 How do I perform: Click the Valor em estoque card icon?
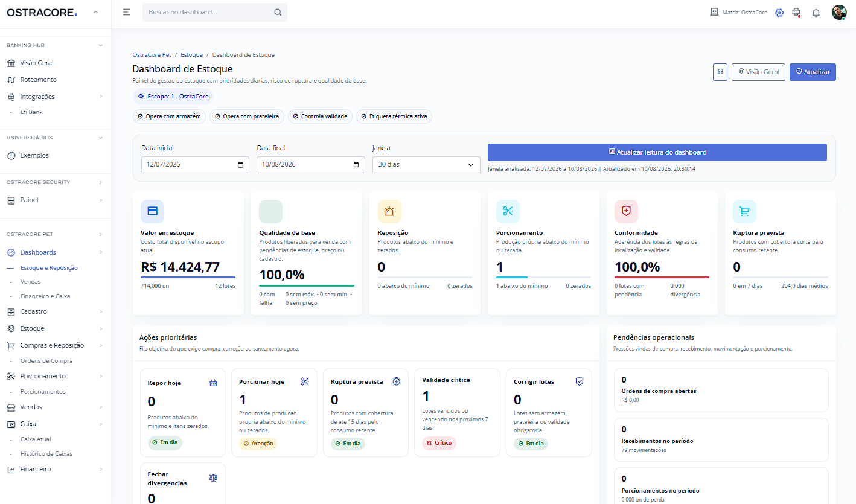click(x=152, y=211)
